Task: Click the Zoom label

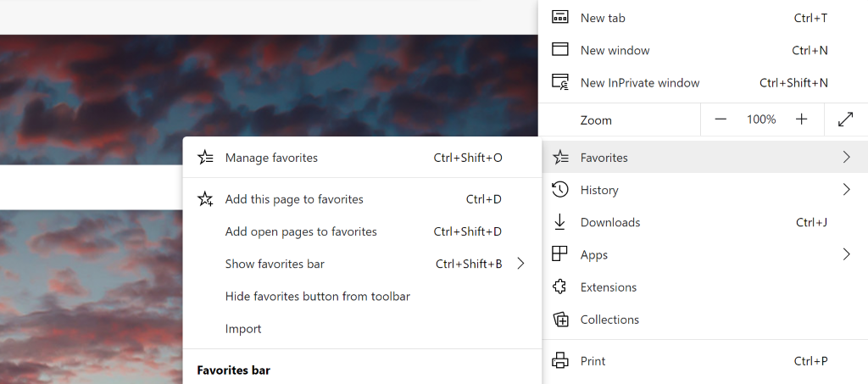Action: click(x=596, y=120)
